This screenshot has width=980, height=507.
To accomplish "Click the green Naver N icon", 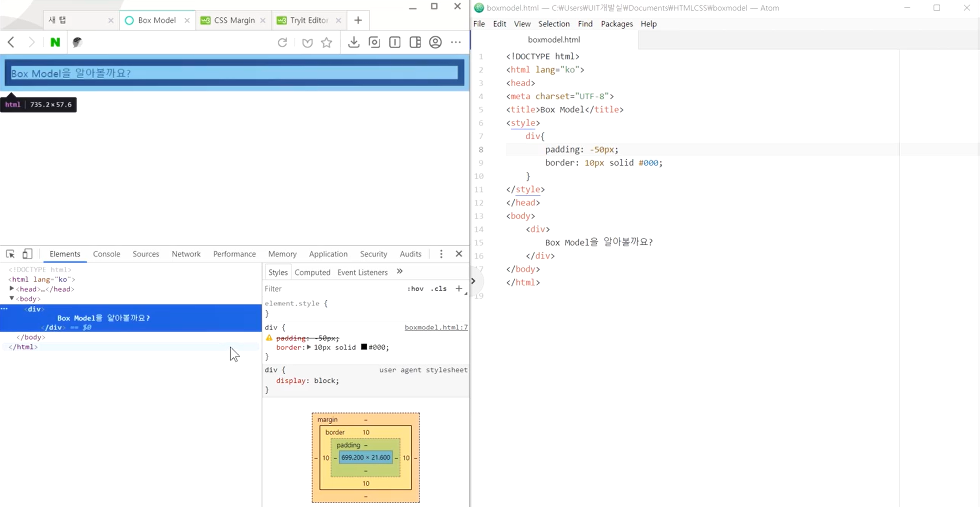I will [x=55, y=42].
